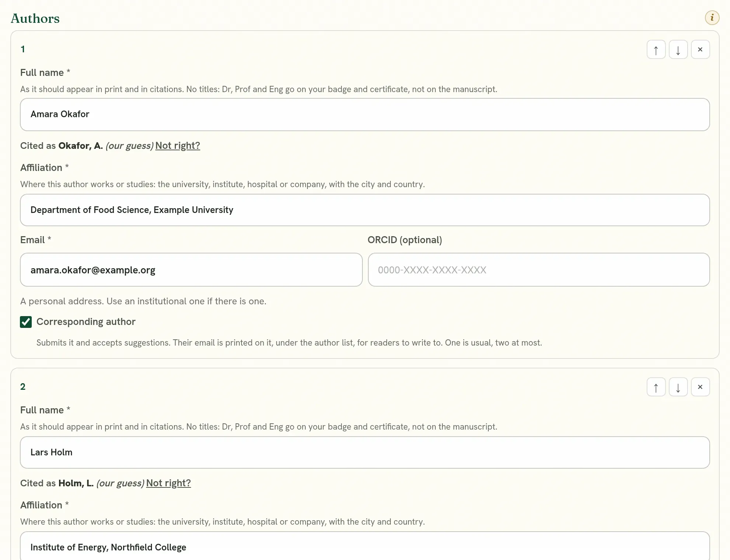The height and width of the screenshot is (560, 730).
Task: Click the empty ORCID field
Action: pos(539,270)
